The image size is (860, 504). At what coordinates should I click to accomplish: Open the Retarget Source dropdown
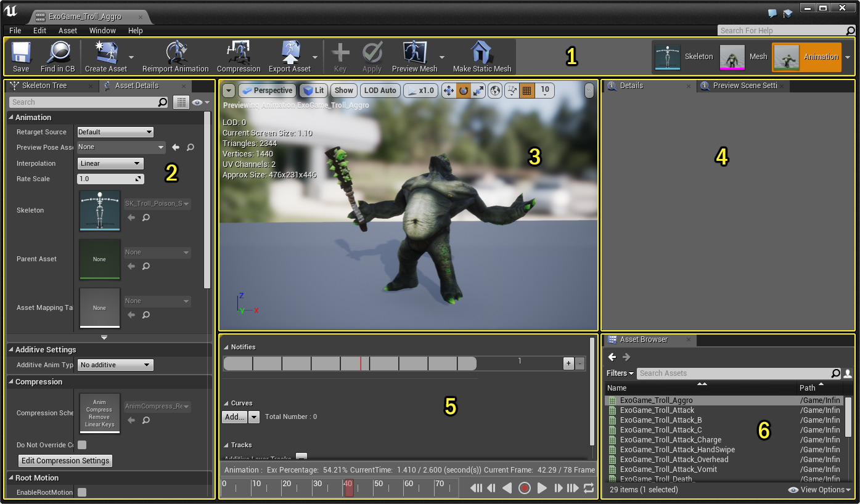114,131
